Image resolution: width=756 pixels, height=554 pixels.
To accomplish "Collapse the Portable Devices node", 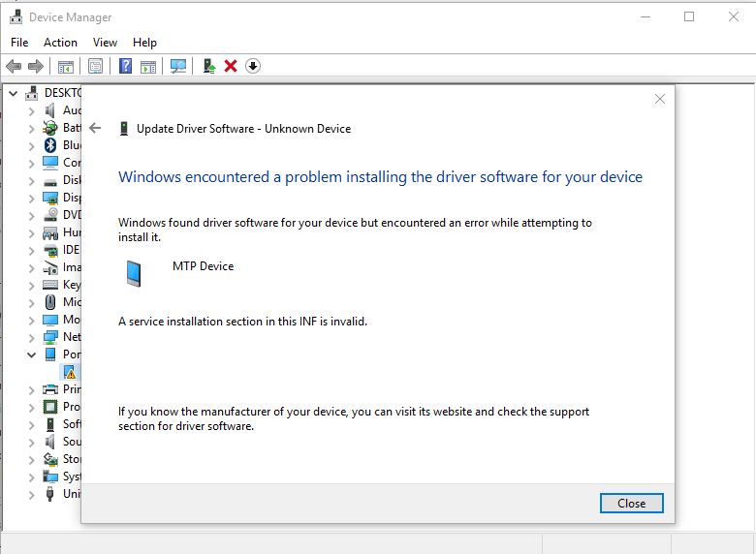I will pyautogui.click(x=31, y=354).
